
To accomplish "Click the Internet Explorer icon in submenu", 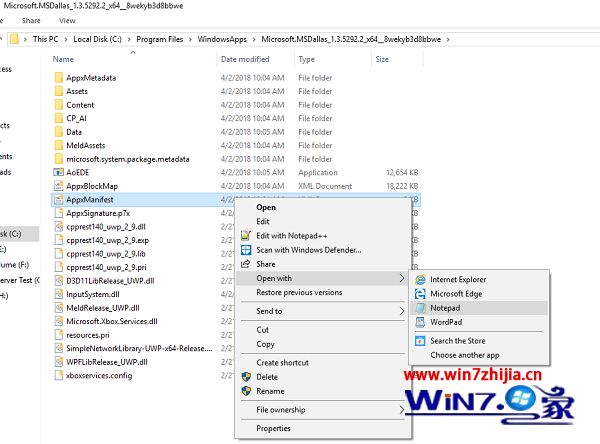I will pyautogui.click(x=421, y=279).
